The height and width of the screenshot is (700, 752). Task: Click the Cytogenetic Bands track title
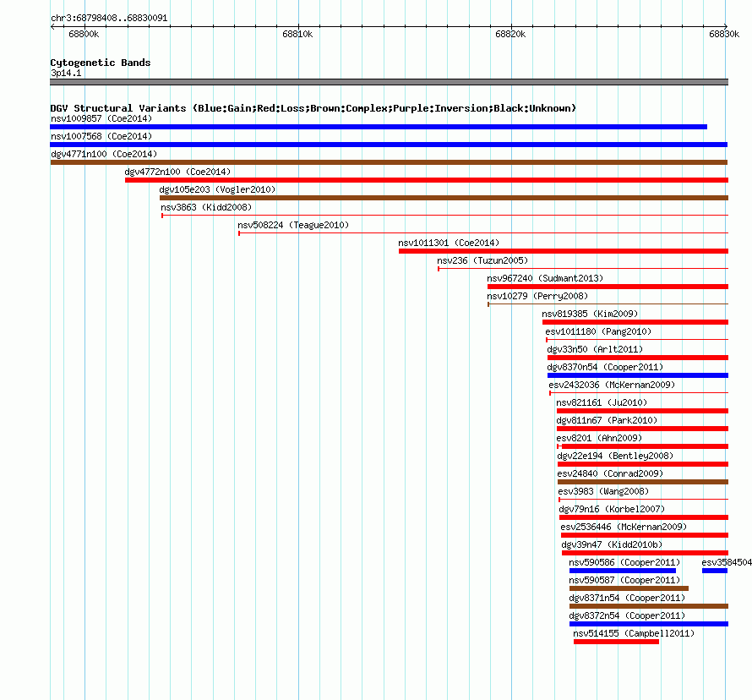pos(101,63)
